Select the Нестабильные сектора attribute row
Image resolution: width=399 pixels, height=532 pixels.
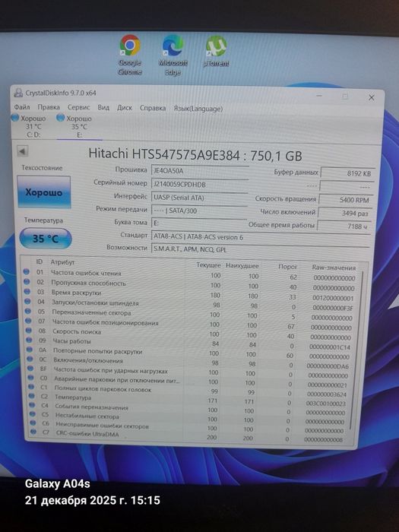tap(188, 416)
